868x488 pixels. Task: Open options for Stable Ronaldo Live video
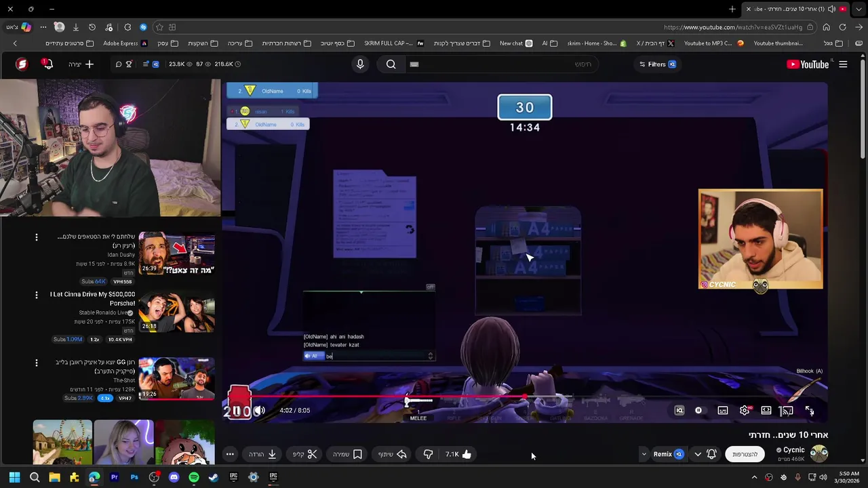[x=37, y=296]
